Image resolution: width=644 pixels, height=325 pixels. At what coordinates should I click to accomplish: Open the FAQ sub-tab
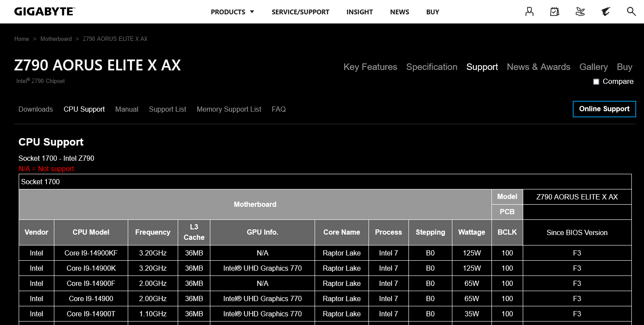point(279,109)
